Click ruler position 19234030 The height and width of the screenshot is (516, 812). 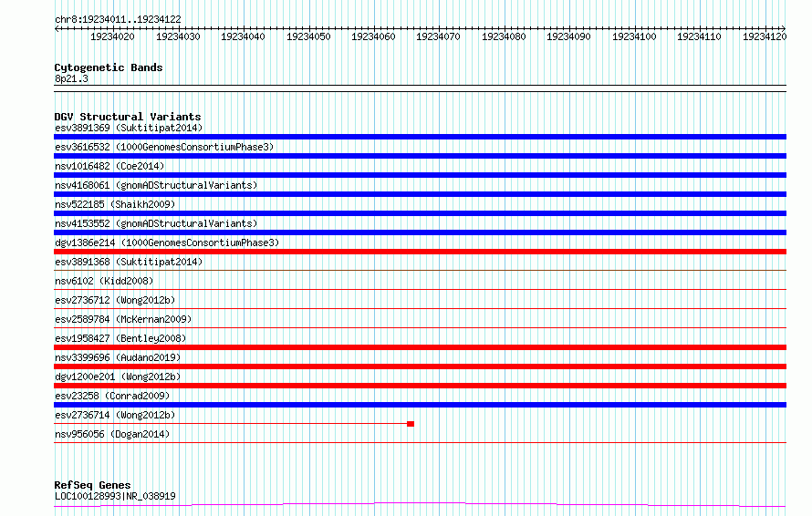178,36
